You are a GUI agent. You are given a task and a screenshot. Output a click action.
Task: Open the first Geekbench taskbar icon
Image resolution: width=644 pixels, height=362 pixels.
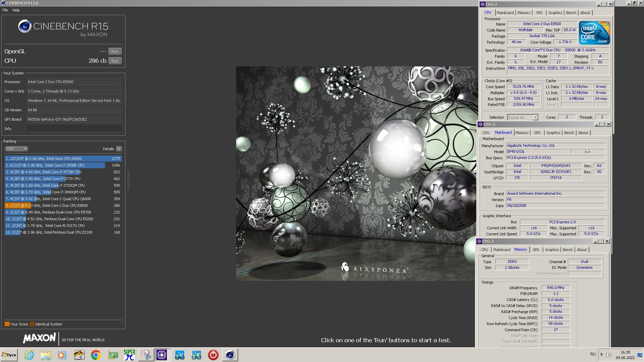point(180,355)
